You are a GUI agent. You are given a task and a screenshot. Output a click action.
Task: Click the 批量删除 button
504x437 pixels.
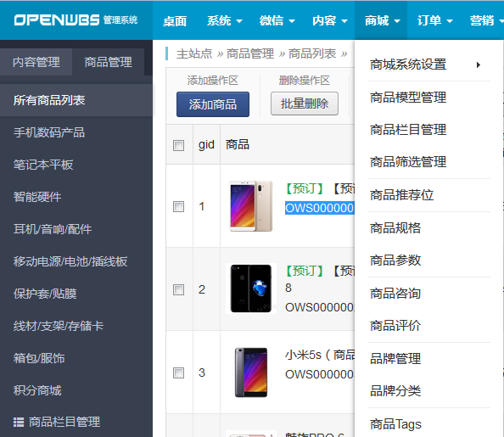pyautogui.click(x=305, y=104)
